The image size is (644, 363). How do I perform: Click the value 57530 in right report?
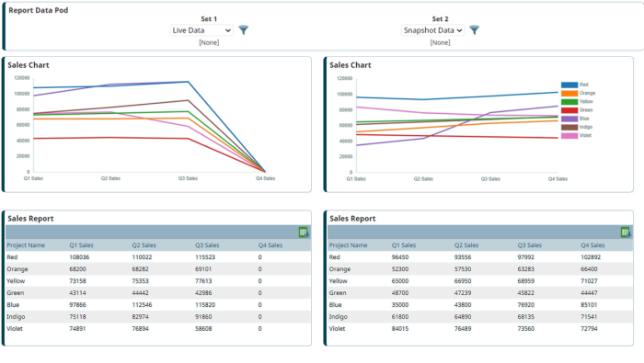tap(463, 269)
